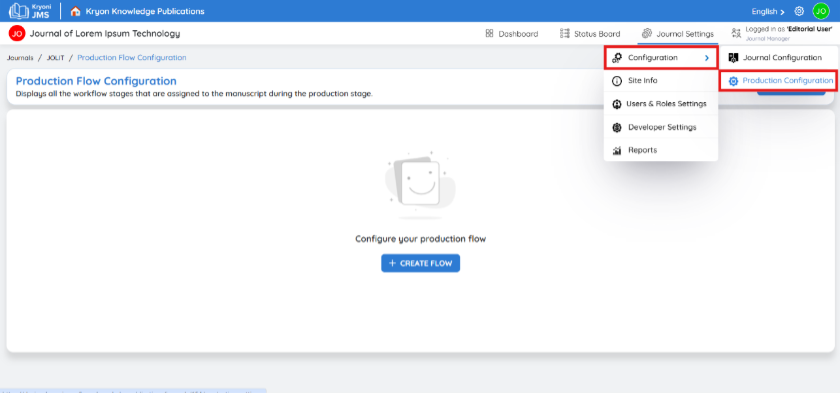The image size is (840, 393).
Task: Click the Journal Settings gear icon
Action: click(647, 34)
